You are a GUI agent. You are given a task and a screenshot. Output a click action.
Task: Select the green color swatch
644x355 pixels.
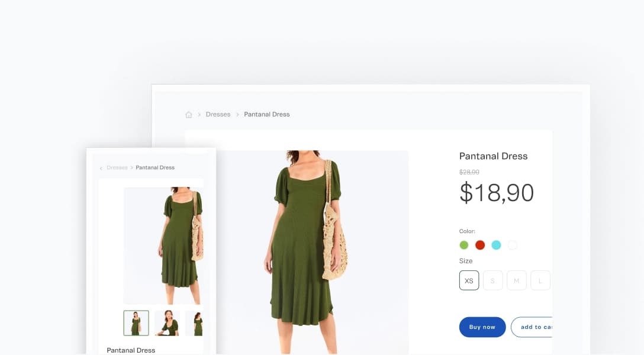tap(464, 245)
